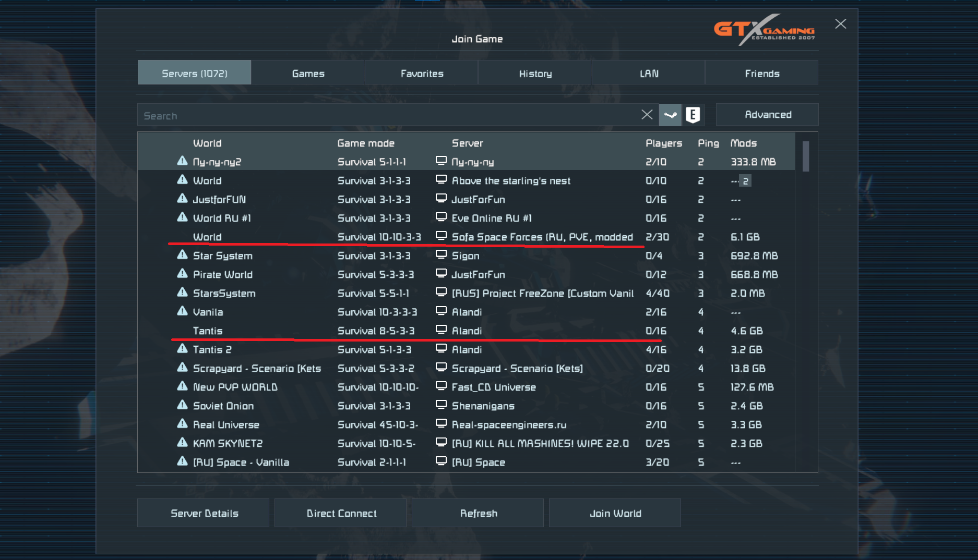The height and width of the screenshot is (560, 978).
Task: Click warning icon next to Soviet Onion
Action: point(182,405)
